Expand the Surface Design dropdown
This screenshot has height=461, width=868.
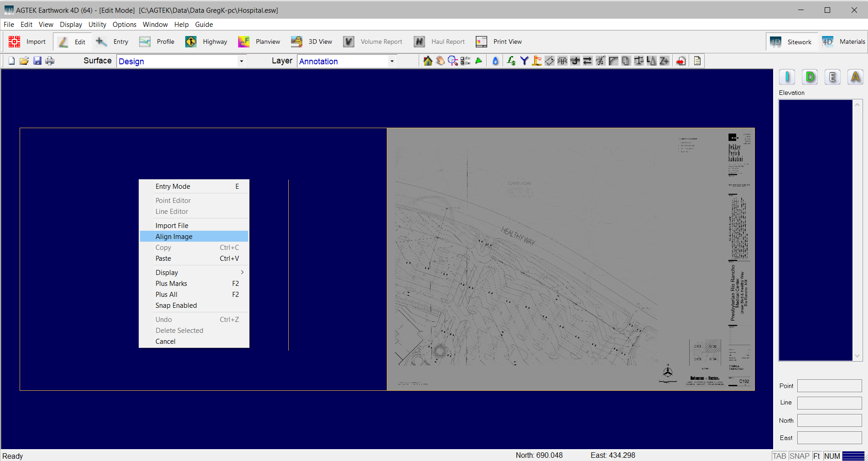pos(241,62)
